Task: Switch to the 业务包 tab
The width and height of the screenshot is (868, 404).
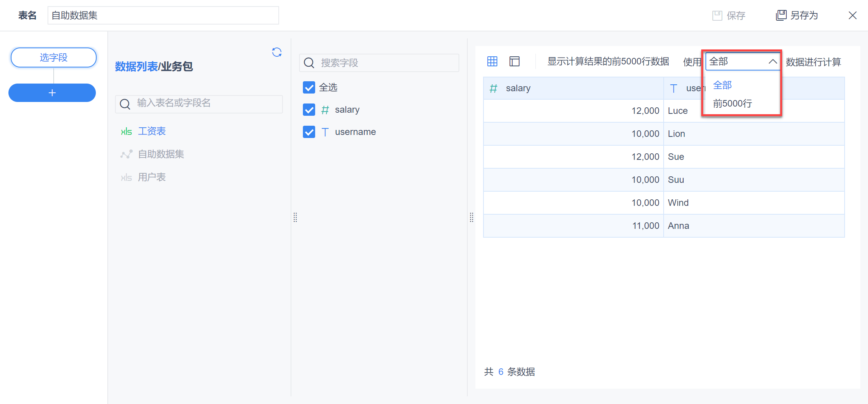Action: 176,67
